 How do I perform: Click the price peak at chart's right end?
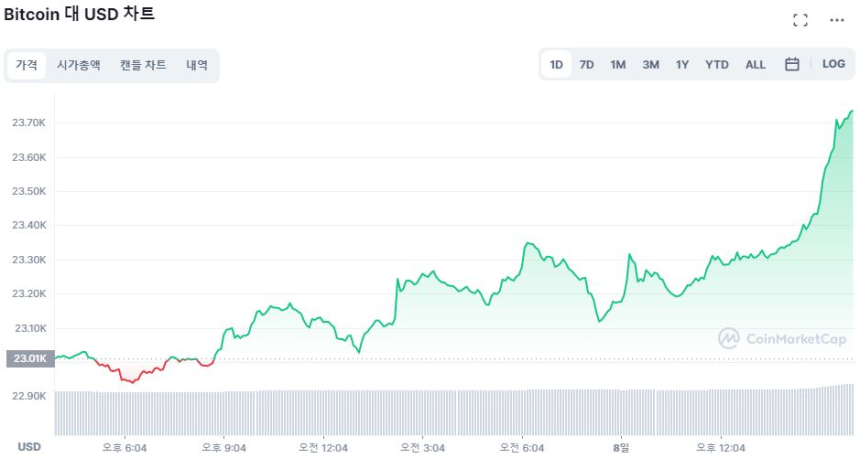[850, 111]
